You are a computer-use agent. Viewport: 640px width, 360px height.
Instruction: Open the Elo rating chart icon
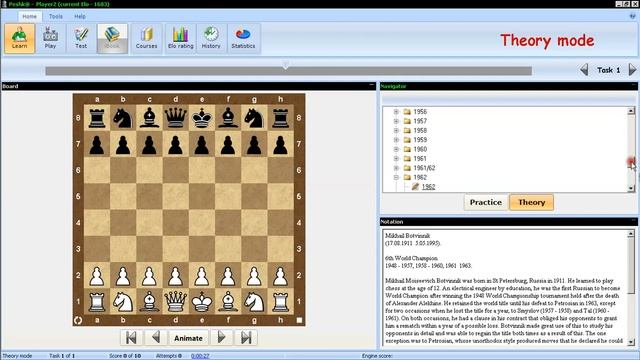pos(180,38)
